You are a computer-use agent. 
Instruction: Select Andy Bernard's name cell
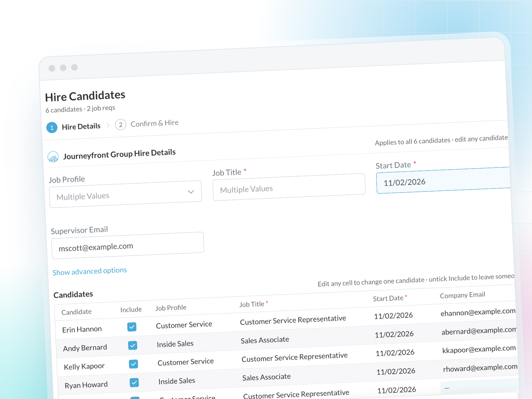[x=85, y=348]
